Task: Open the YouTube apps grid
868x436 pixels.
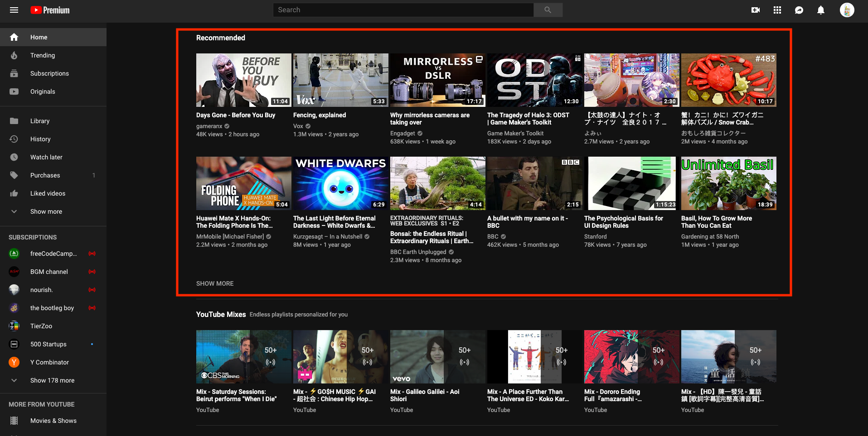Action: point(777,10)
